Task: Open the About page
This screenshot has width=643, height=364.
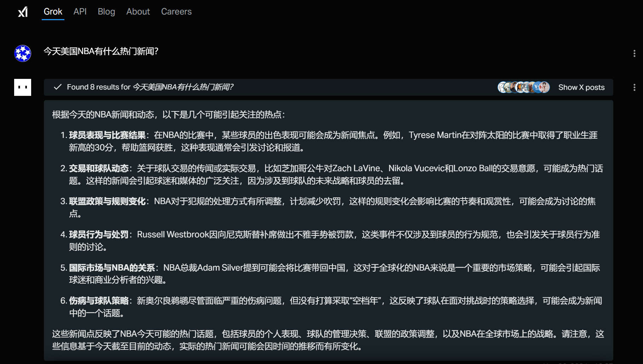Action: 138,12
